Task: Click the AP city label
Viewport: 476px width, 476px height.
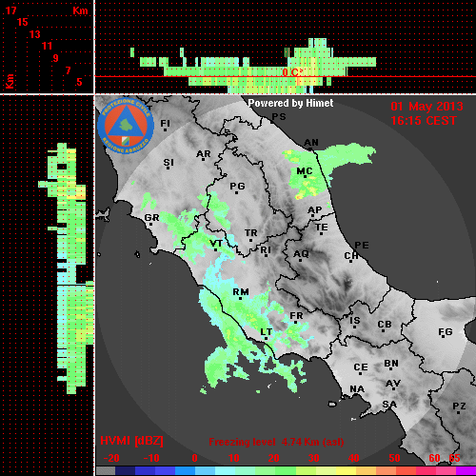Action: [x=314, y=210]
